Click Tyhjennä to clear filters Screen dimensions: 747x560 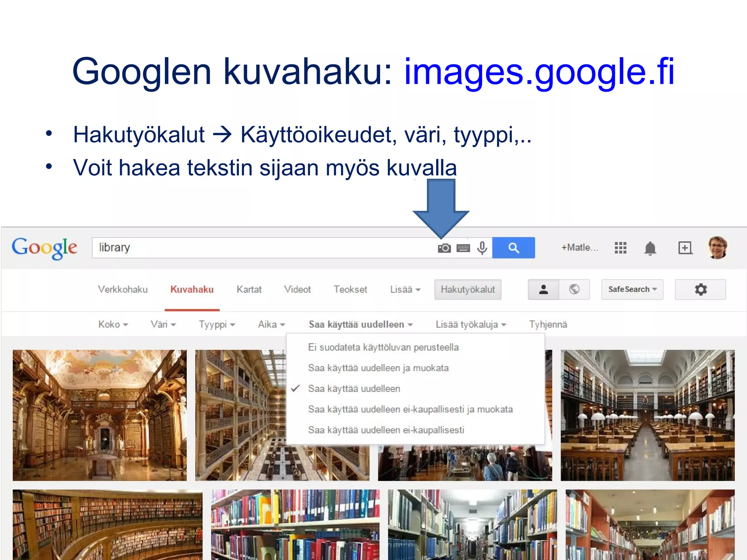pos(548,324)
